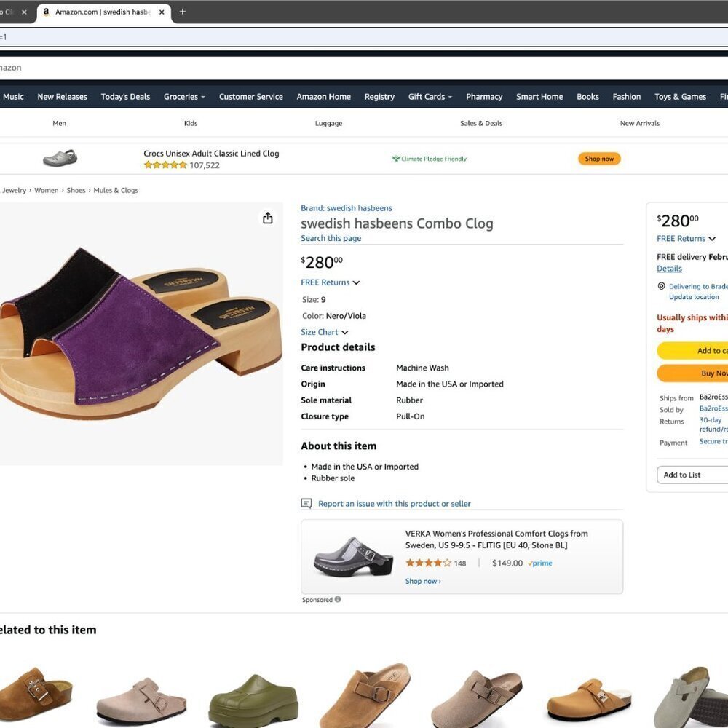Click the Climate Pledge Friendly badge
The height and width of the screenshot is (728, 728).
pos(429,159)
